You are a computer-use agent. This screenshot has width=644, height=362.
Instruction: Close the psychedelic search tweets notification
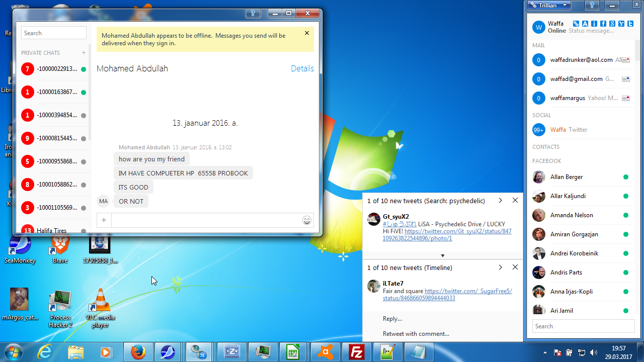515,201
